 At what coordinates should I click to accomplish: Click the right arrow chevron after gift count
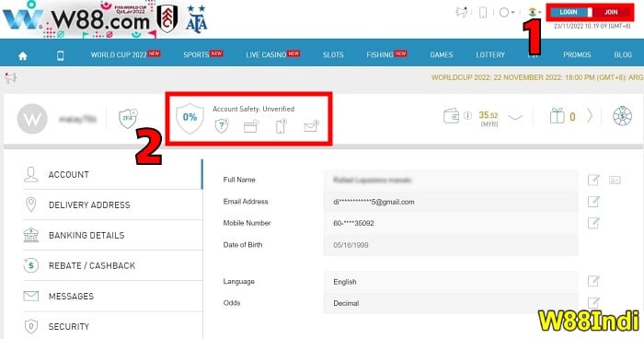pyautogui.click(x=590, y=116)
